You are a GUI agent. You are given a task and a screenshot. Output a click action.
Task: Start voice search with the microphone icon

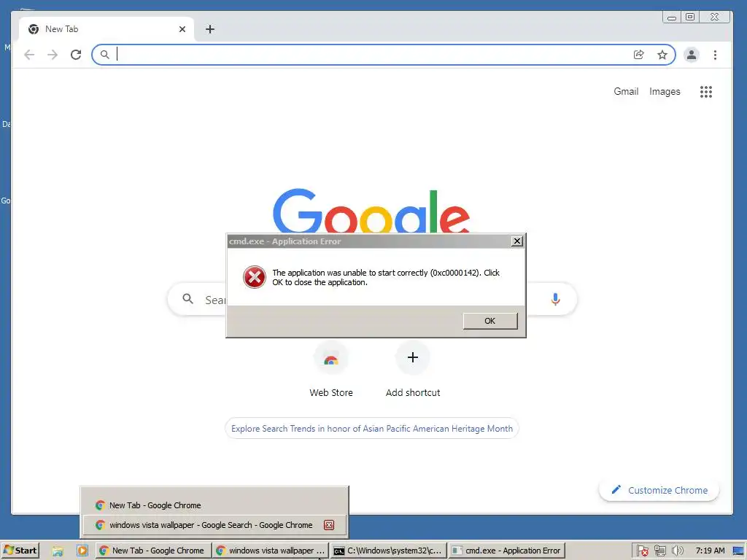tap(555, 299)
